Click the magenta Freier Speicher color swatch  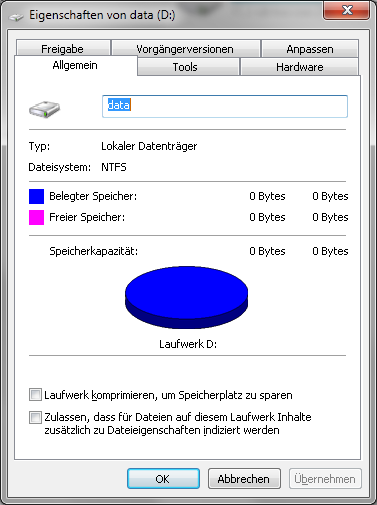36,217
